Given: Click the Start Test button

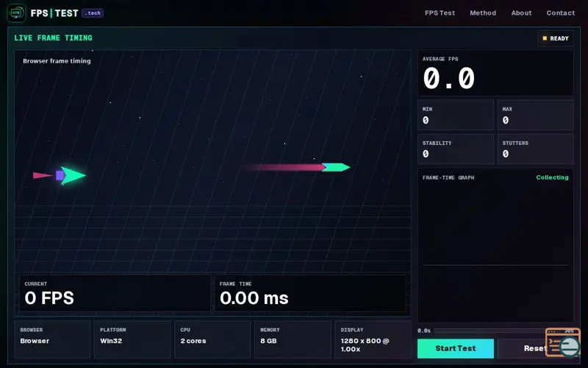Looking at the screenshot, I should tap(455, 348).
